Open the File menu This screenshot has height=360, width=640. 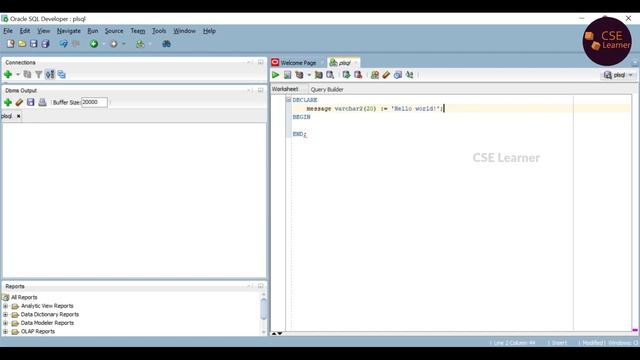click(8, 31)
